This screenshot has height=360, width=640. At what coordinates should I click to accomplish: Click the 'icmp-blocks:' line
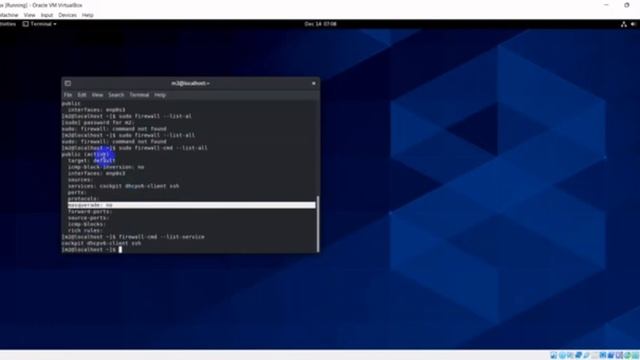pyautogui.click(x=87, y=224)
